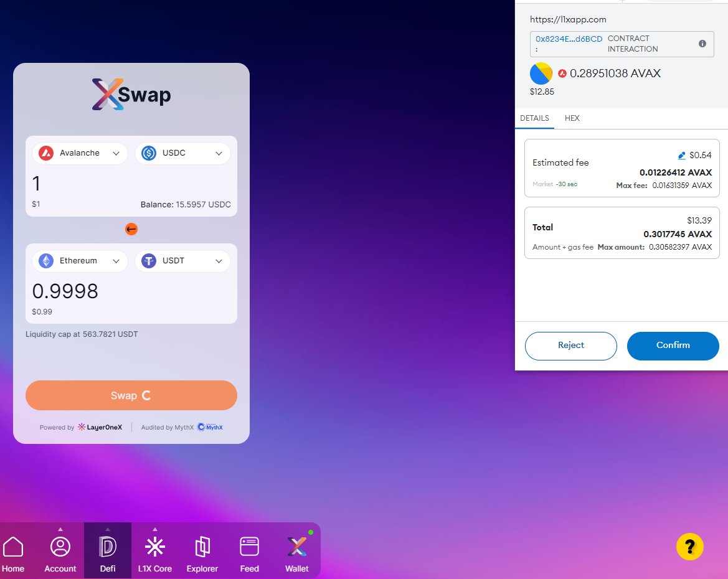
Task: Click the USDC token icon
Action: (x=149, y=153)
